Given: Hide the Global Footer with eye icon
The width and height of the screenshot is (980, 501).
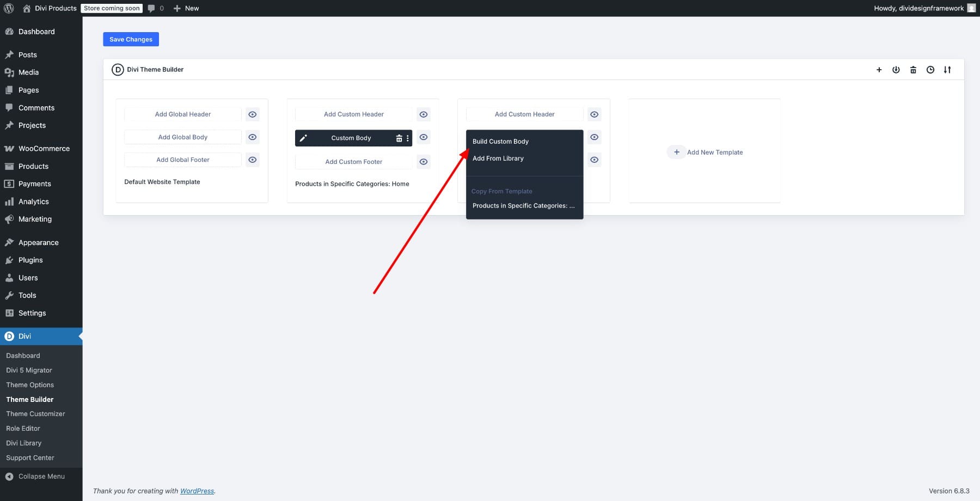Looking at the screenshot, I should coord(252,160).
